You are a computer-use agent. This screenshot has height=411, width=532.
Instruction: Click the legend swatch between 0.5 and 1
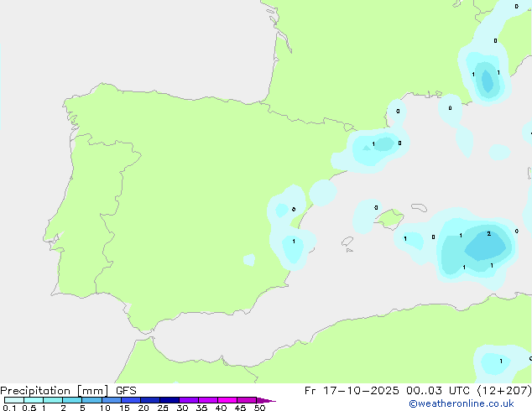point(34,400)
